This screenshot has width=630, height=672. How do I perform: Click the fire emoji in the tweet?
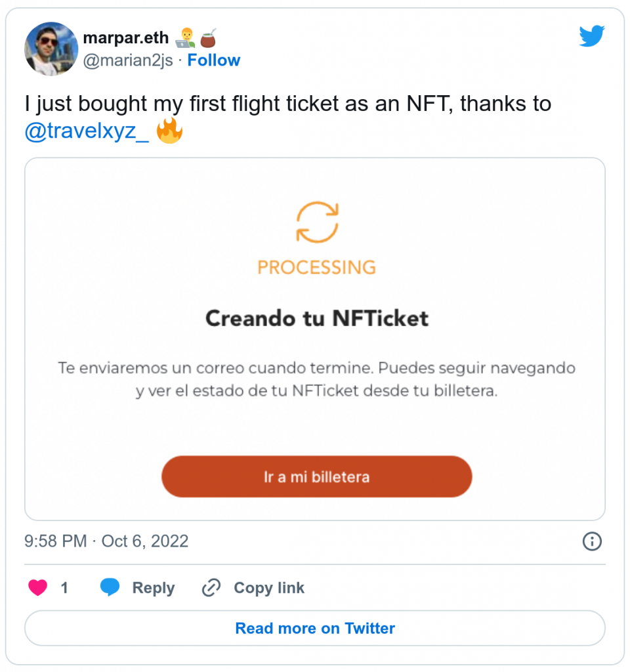[x=169, y=131]
